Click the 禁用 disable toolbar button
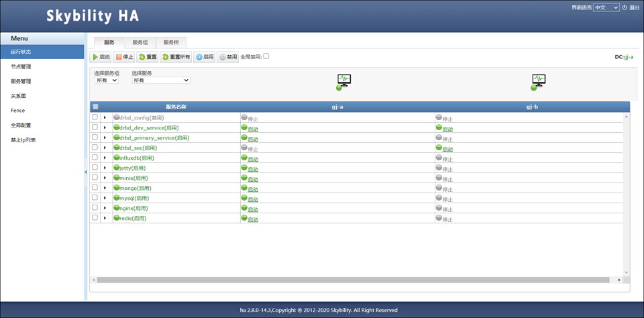The height and width of the screenshot is (318, 644). (228, 57)
